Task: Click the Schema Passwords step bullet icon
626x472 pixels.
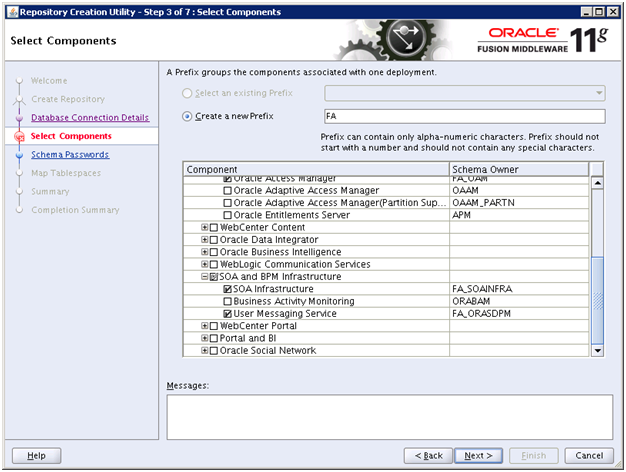Action: 19,155
